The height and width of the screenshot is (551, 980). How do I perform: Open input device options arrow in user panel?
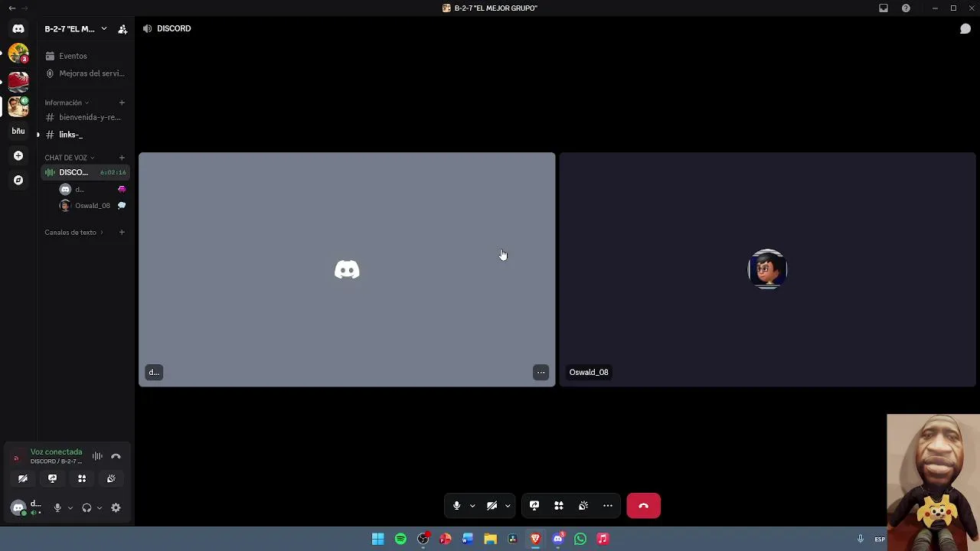point(70,507)
